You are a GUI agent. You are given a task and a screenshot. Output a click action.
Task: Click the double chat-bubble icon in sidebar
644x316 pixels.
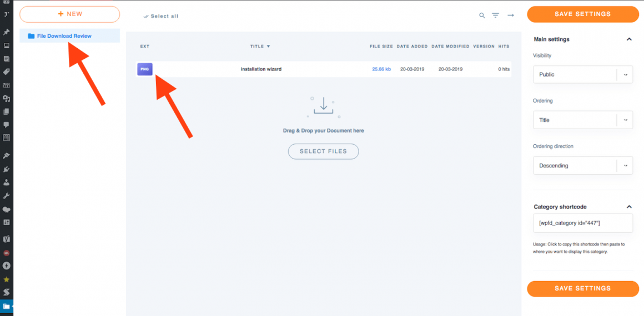pyautogui.click(x=6, y=210)
